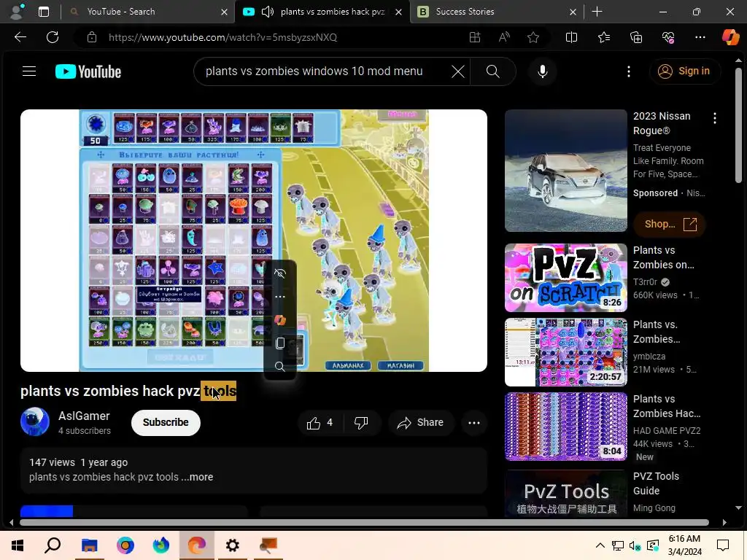The height and width of the screenshot is (560, 747).
Task: Select the plants vs zombies hack tab
Action: pyautogui.click(x=333, y=12)
